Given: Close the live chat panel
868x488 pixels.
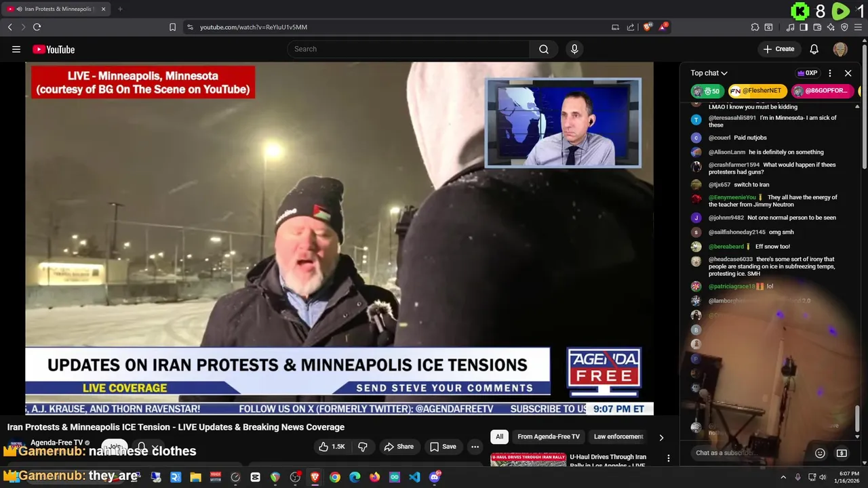Looking at the screenshot, I should (x=848, y=73).
